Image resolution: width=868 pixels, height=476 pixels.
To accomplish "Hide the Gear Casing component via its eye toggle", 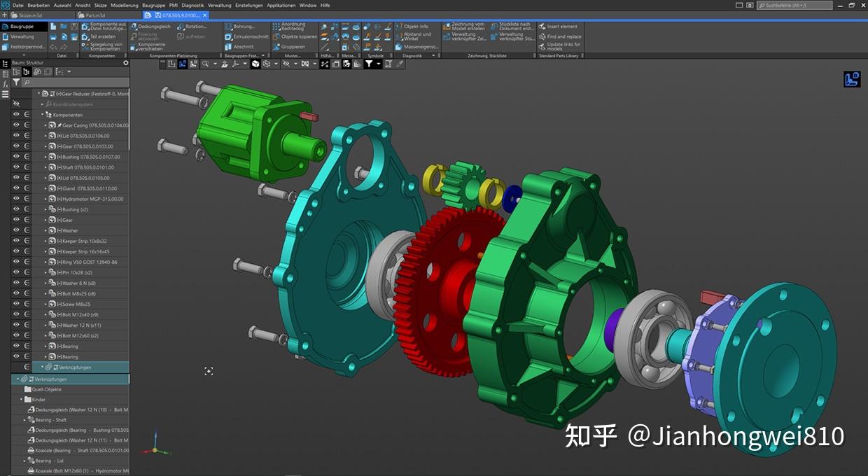I will [15, 125].
